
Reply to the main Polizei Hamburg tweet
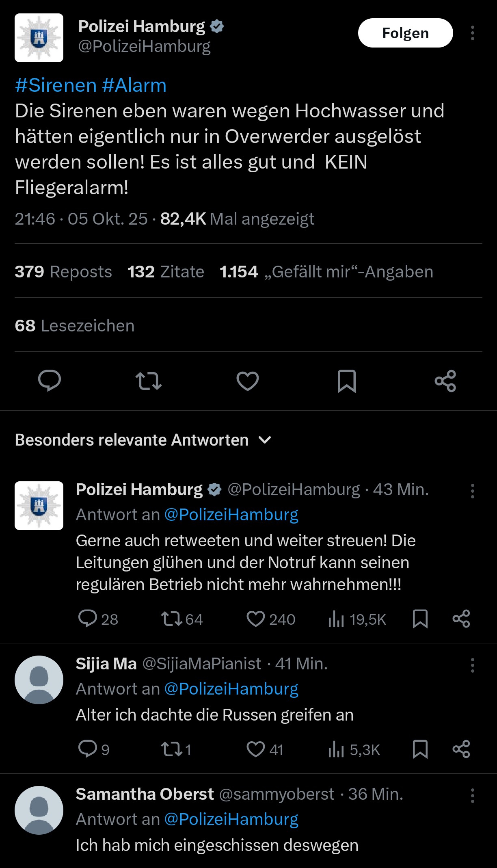click(50, 381)
